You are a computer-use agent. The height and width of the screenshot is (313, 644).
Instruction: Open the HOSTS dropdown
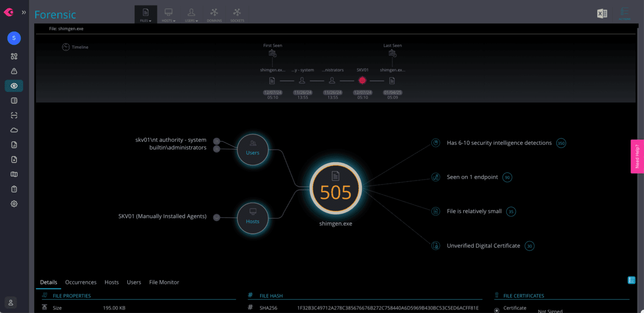tap(169, 14)
